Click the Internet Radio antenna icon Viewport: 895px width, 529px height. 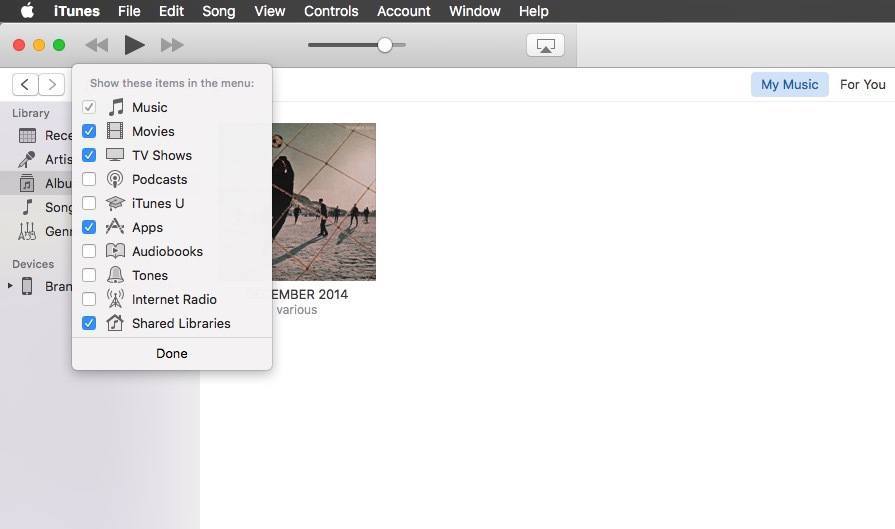(x=115, y=299)
